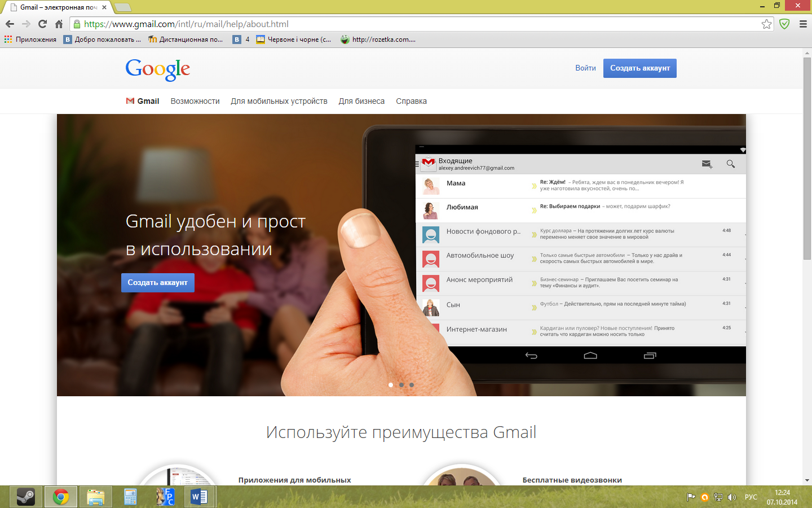Screen dimensions: 812x508
Task: Open the Приложения apps bookmark
Action: tap(30, 40)
